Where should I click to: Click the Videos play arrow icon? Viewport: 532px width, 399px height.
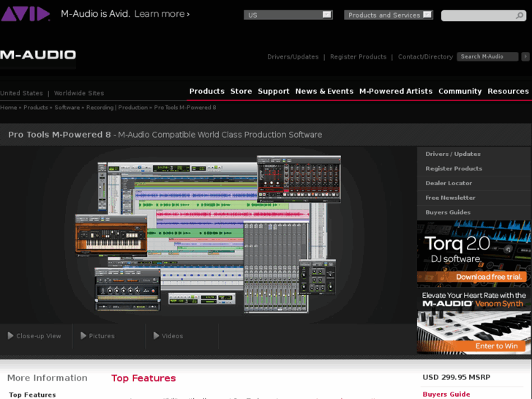tap(156, 336)
